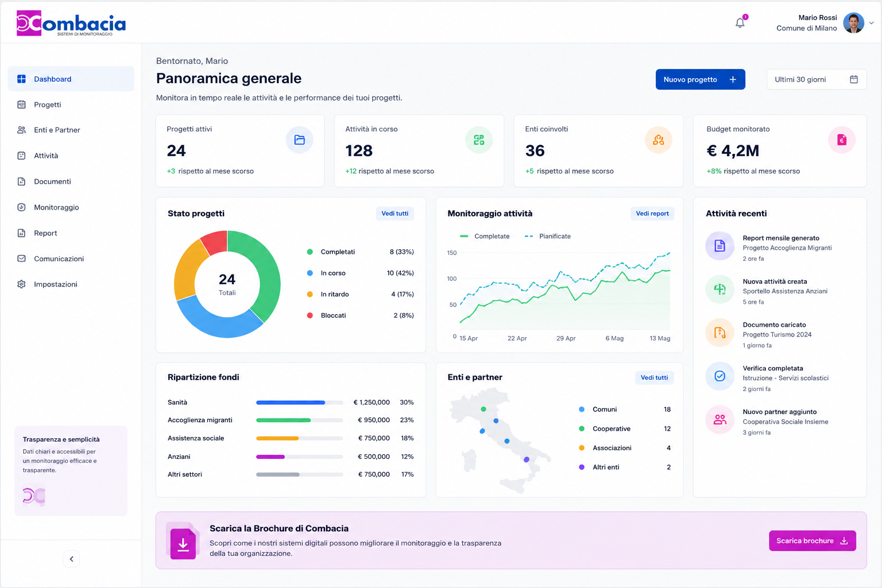This screenshot has height=588, width=882.
Task: Open the notifications bell
Action: pyautogui.click(x=740, y=23)
